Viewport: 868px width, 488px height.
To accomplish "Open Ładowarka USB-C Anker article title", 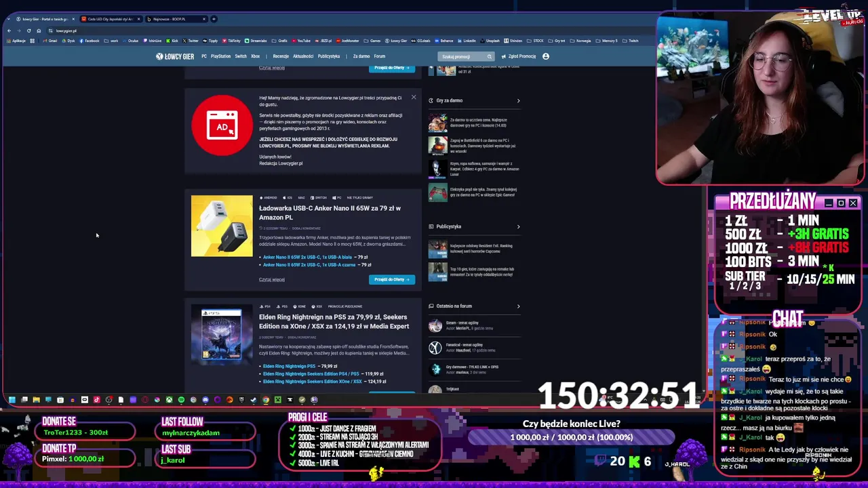I will click(x=330, y=213).
